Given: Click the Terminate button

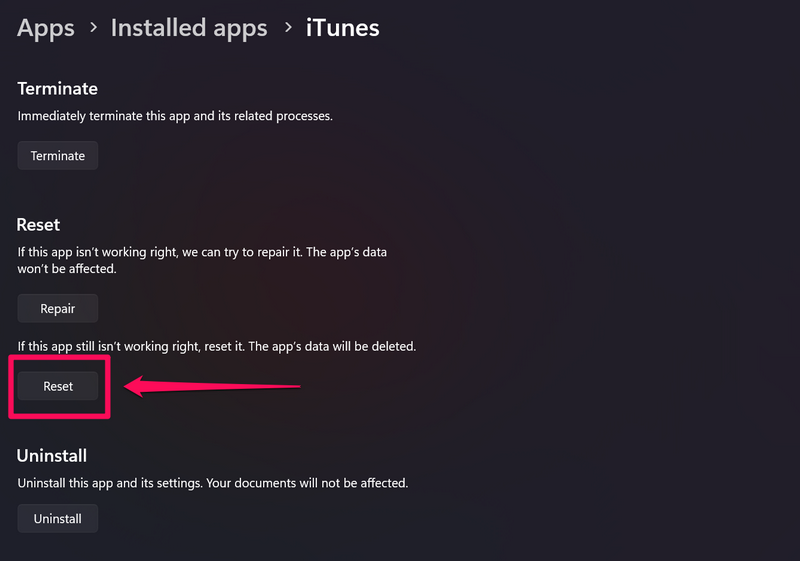Looking at the screenshot, I should (x=58, y=156).
